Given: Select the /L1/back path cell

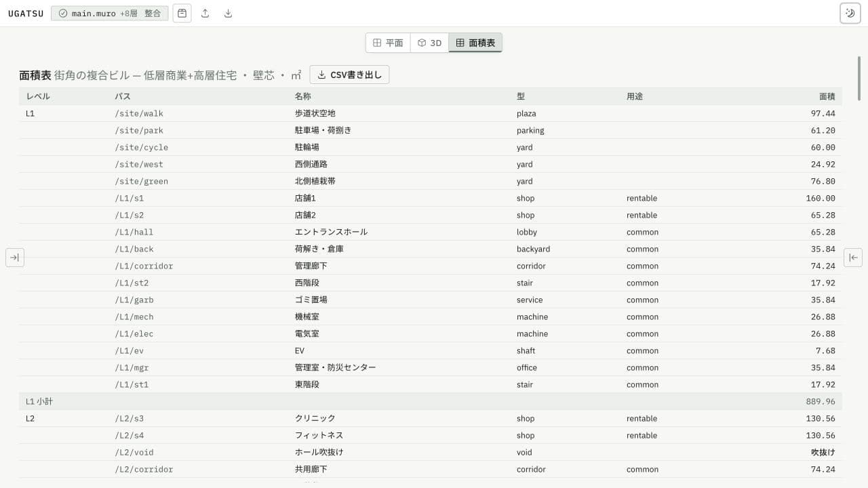Looking at the screenshot, I should pos(134,249).
